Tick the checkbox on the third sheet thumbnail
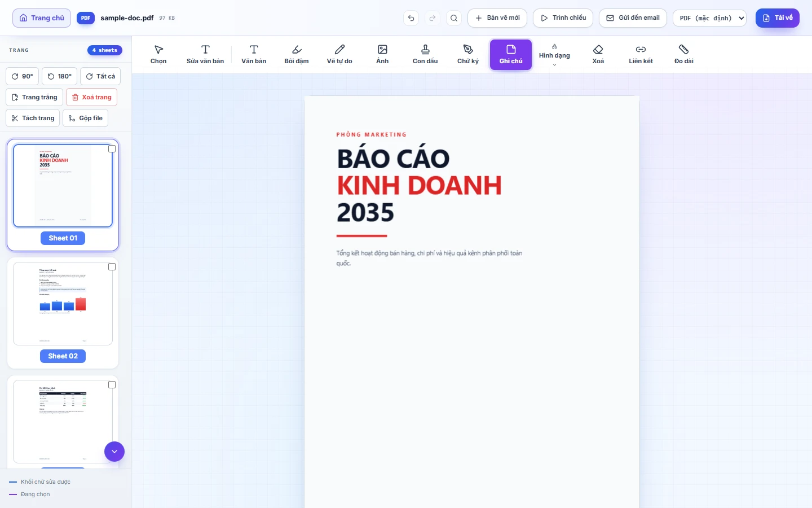This screenshot has width=812, height=508. [112, 385]
